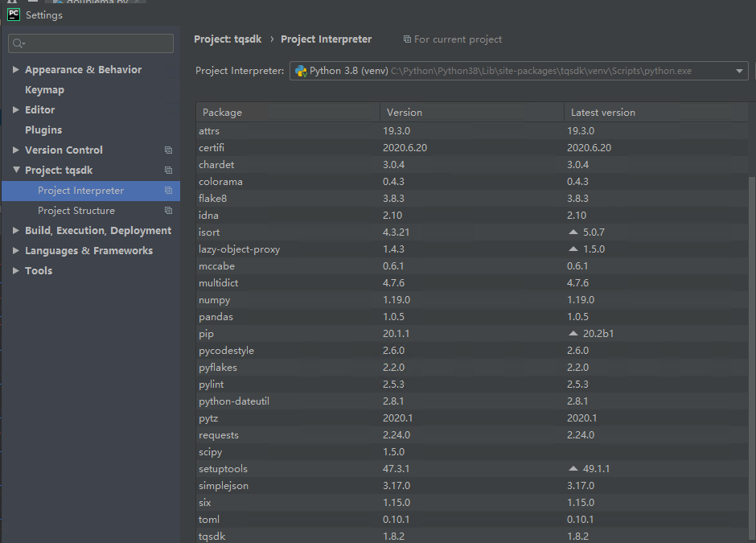
Task: Select the numpy package row
Action: [x=472, y=299]
